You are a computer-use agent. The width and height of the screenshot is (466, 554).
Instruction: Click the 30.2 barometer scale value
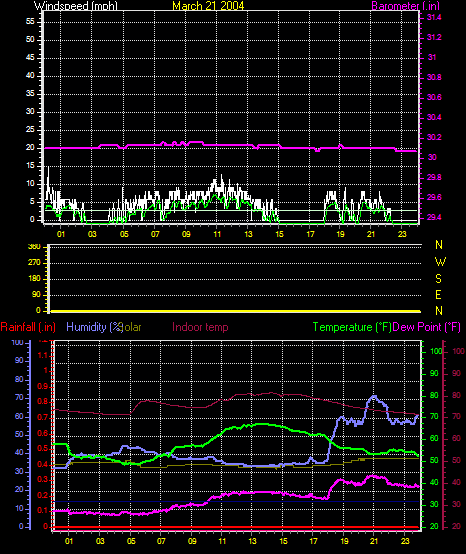point(434,137)
